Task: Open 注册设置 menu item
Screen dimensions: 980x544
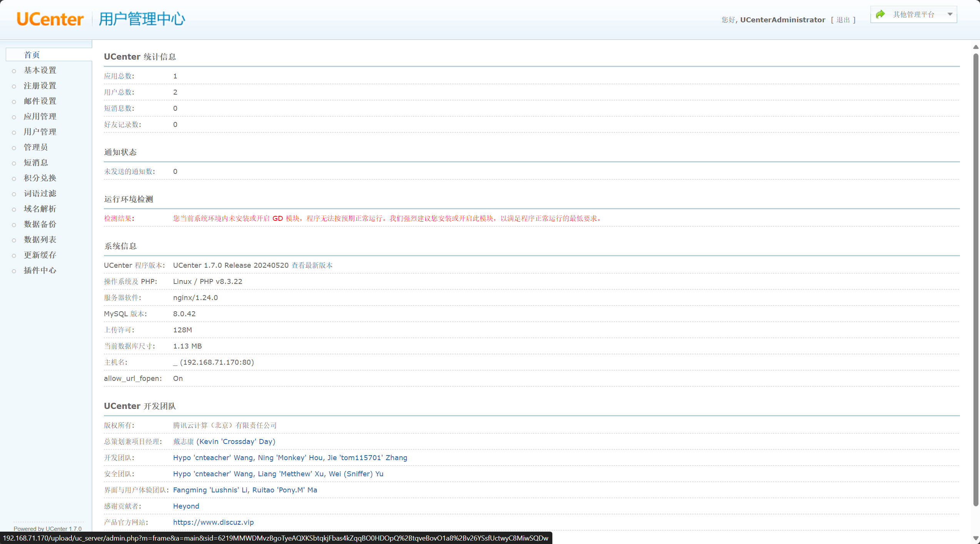Action: point(40,86)
